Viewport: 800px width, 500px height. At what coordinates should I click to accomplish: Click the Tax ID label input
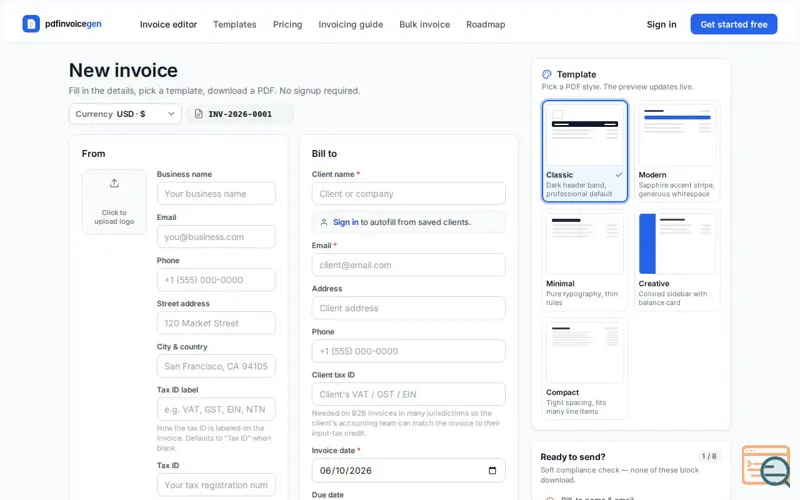[216, 409]
